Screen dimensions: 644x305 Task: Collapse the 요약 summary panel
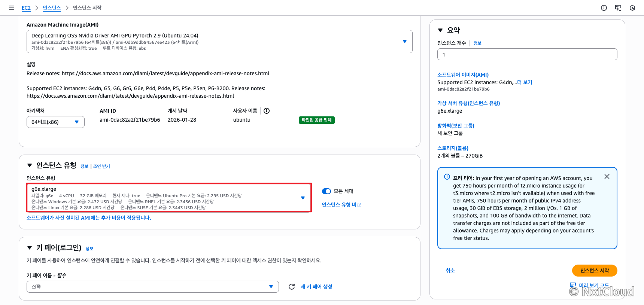440,30
